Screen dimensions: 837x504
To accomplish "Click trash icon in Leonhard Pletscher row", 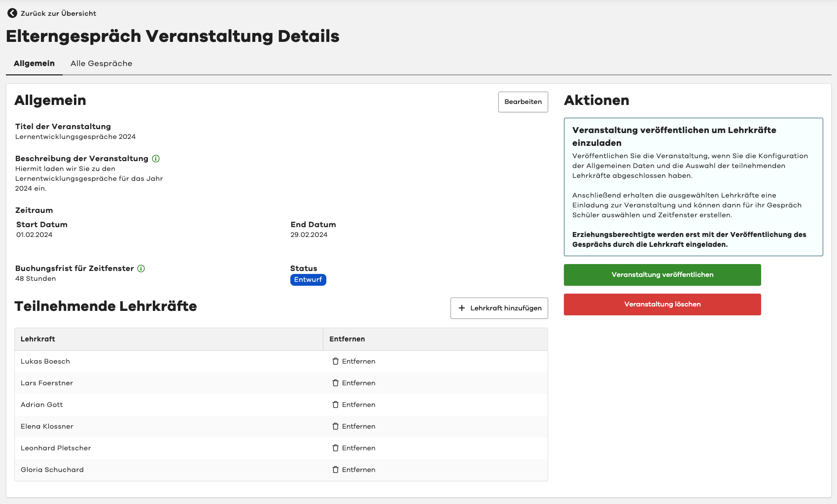I will pyautogui.click(x=335, y=448).
